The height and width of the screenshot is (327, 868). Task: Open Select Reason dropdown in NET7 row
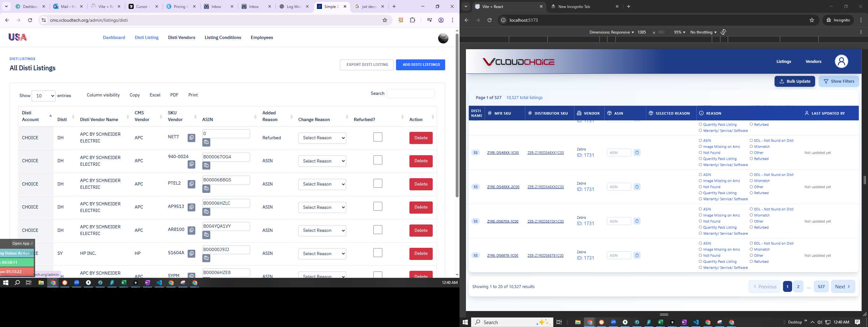pos(322,138)
